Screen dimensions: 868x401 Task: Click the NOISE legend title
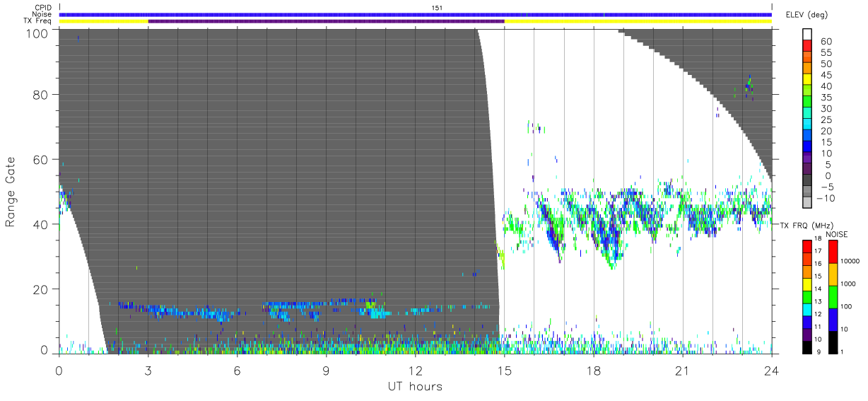(836, 234)
